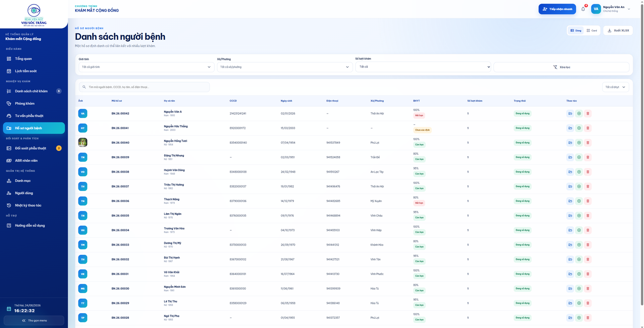Switch to Dòng row view mode
644x328 pixels.
tap(576, 31)
